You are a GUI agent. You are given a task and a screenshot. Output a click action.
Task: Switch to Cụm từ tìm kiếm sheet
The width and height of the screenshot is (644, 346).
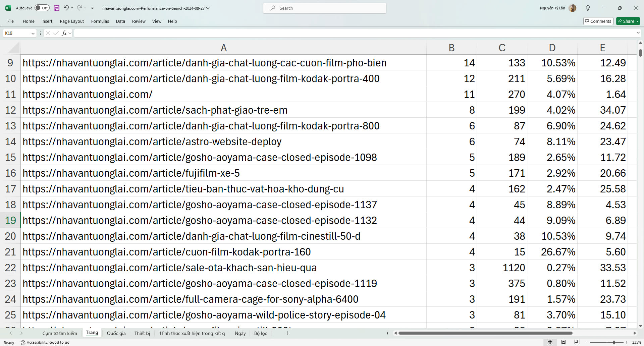(x=60, y=333)
